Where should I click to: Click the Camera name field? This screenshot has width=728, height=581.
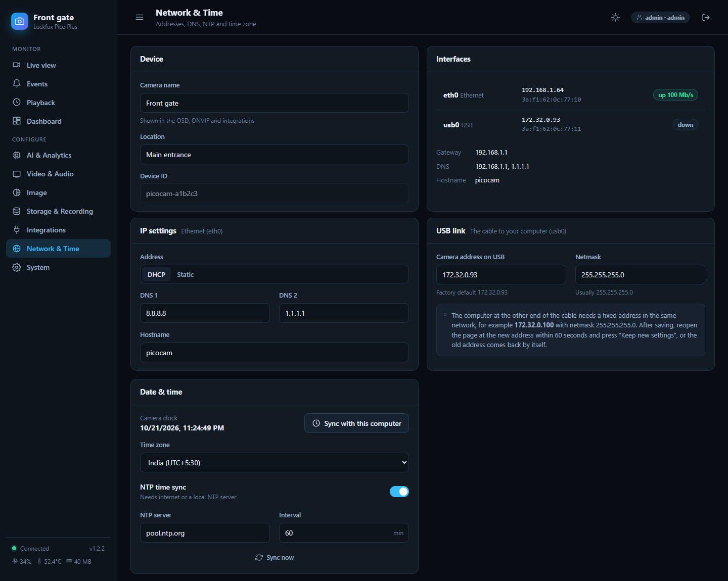275,103
